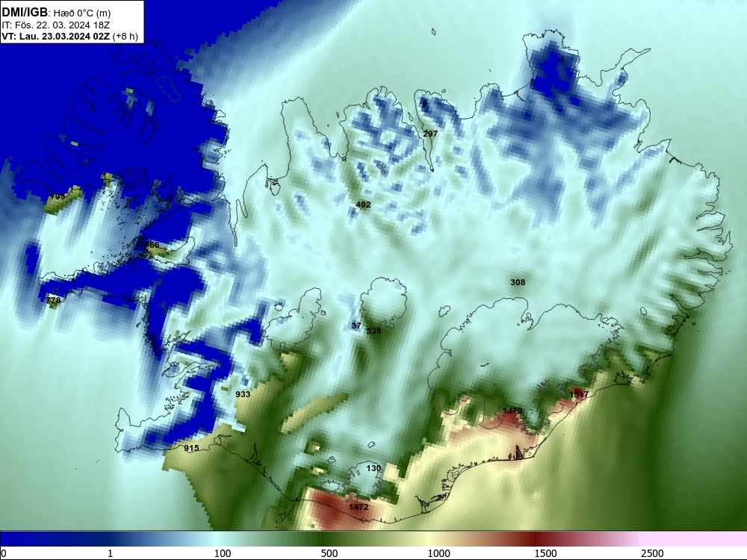Click the map value label 915
Viewport: 747px width, 560px height.
point(191,448)
